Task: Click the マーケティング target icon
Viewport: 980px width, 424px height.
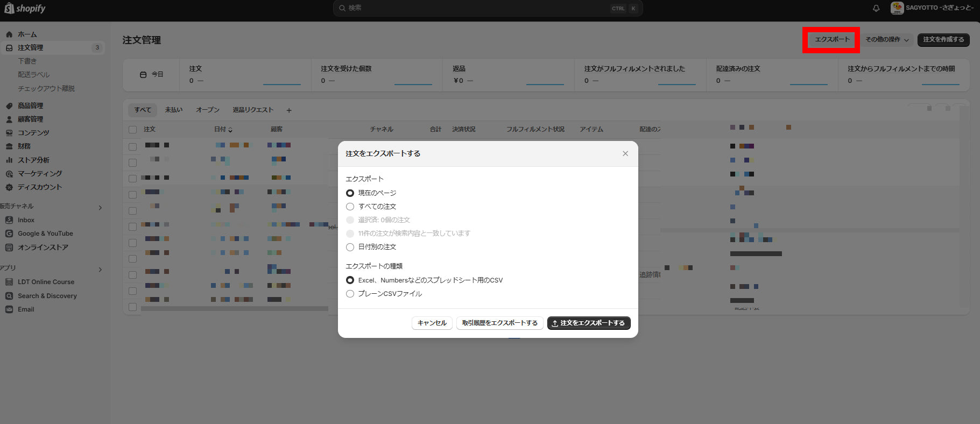Action: [x=9, y=174]
